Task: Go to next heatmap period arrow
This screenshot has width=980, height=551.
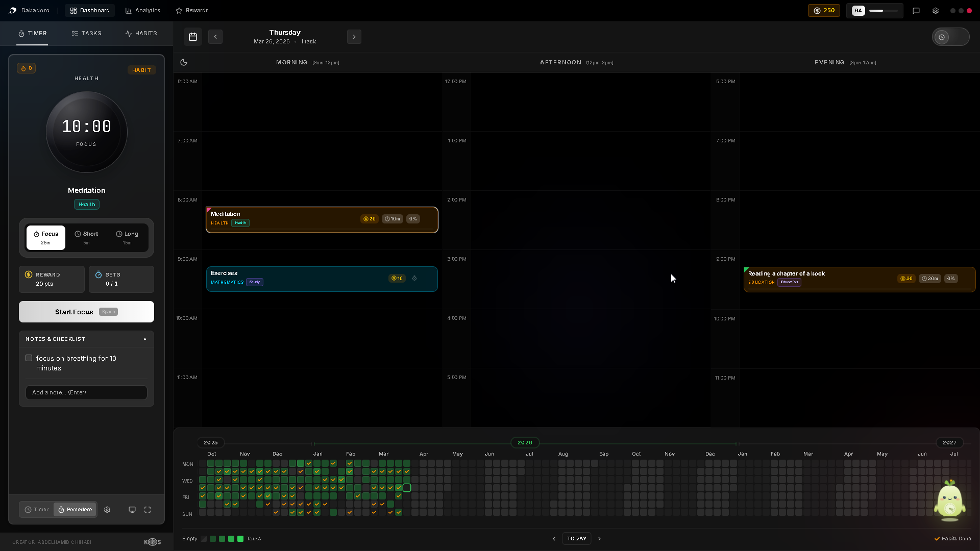Action: coord(600,539)
